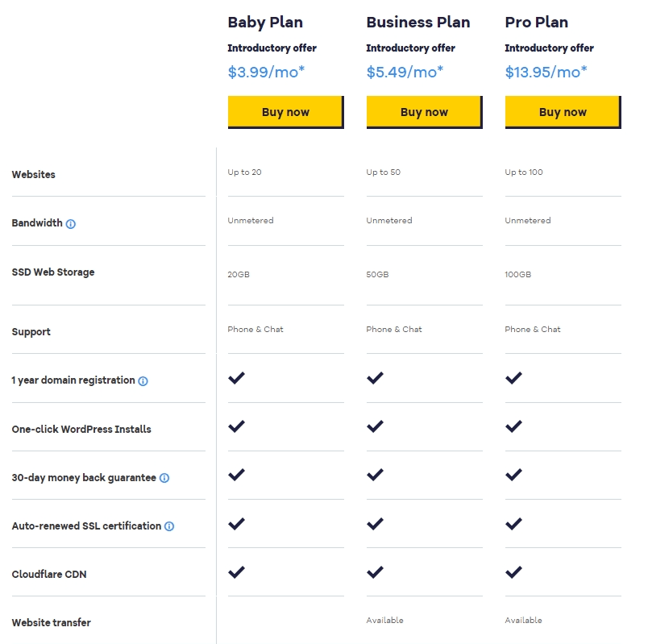The width and height of the screenshot is (648, 644).
Task: Click the Baby Plan checkmark for Cloudflare CDN
Action: 237,572
